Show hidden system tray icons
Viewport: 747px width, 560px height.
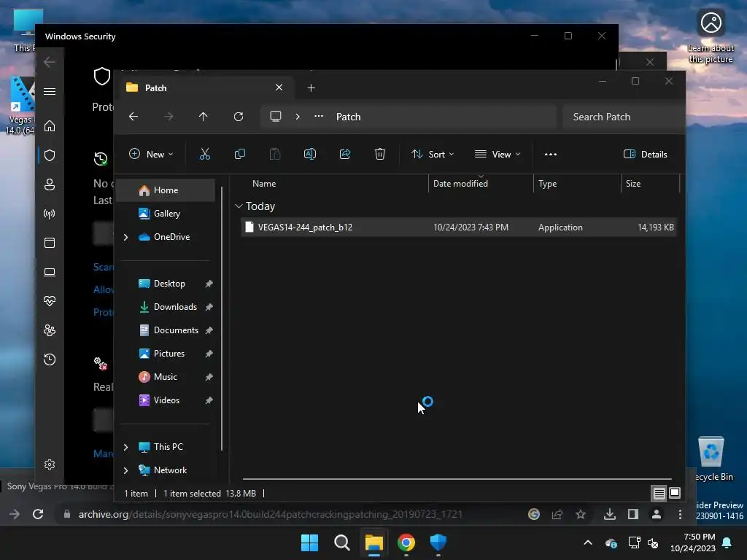(x=588, y=542)
